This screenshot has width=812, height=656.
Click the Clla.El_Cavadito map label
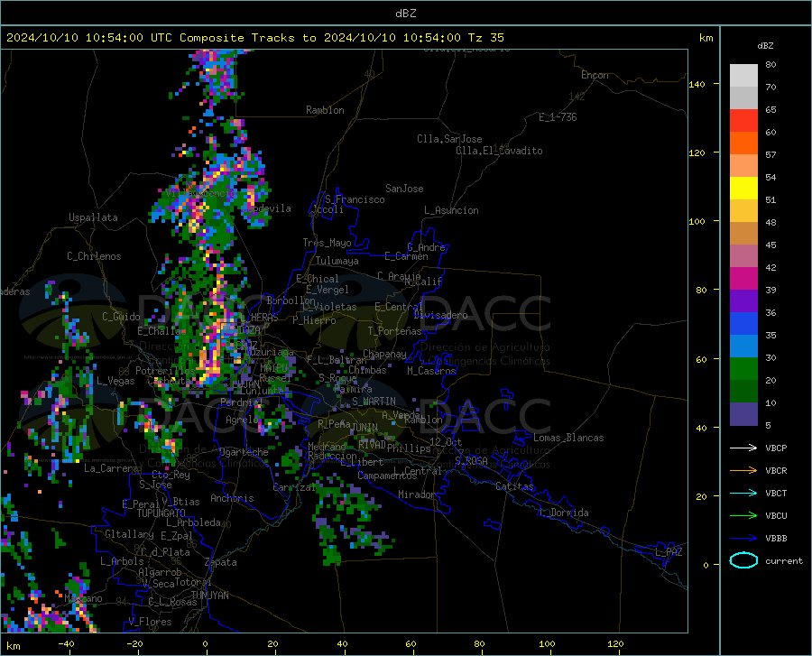point(499,151)
